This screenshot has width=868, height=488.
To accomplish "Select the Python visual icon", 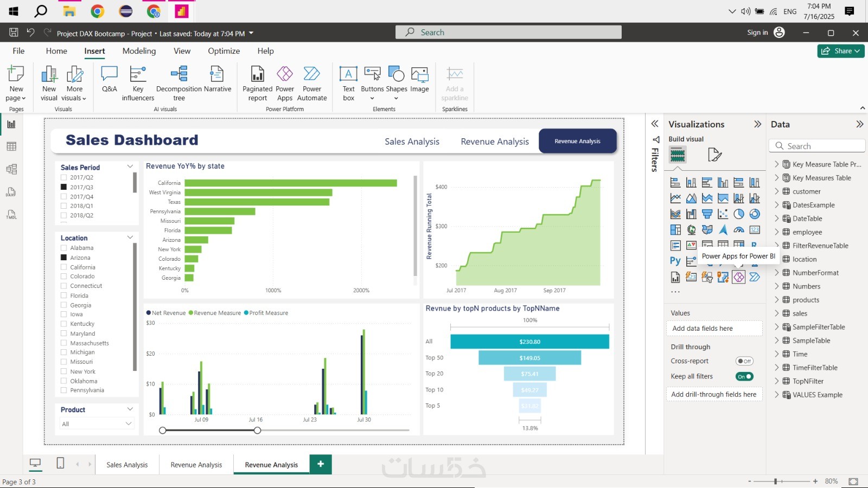I will (x=675, y=261).
